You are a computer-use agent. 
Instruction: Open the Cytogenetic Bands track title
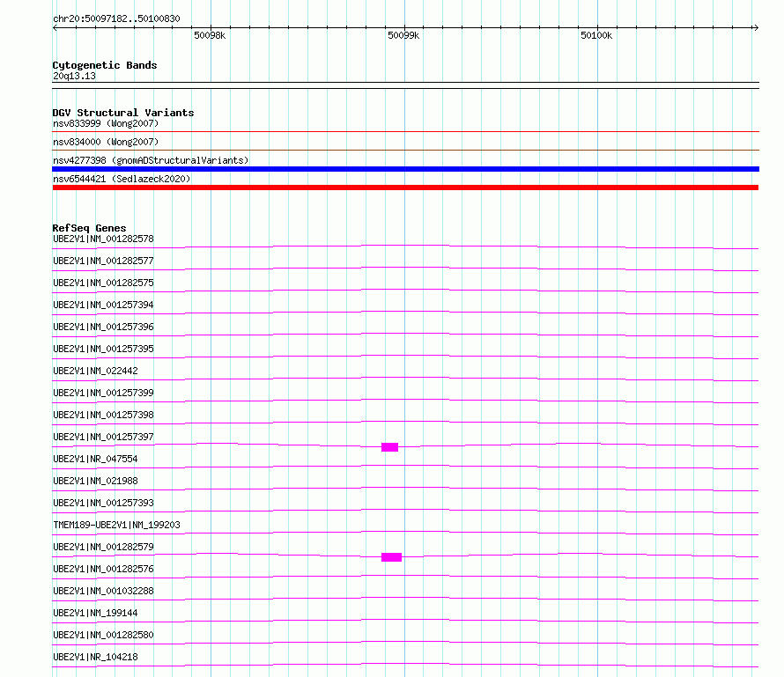tap(105, 65)
